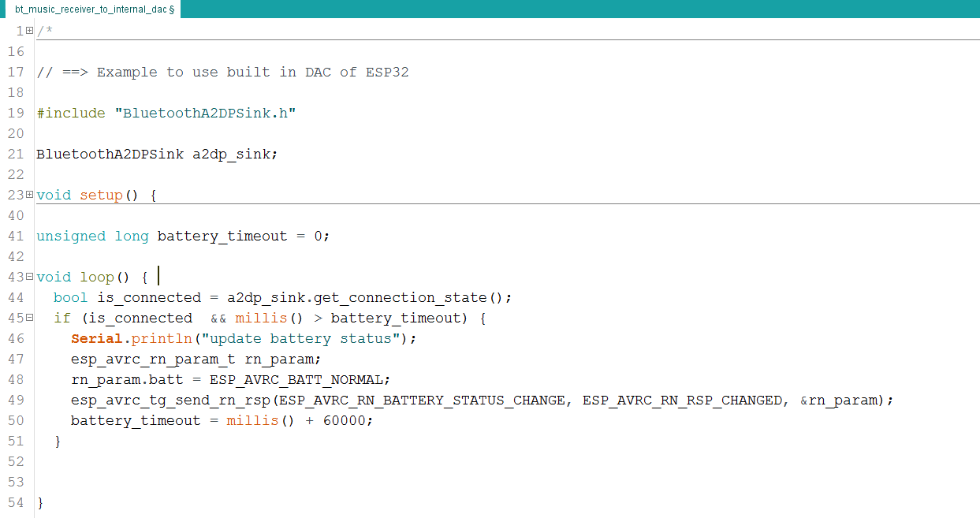Viewport: 980px width, 518px height.
Task: Place cursor at the closing brace on line 54
Action: coord(40,502)
